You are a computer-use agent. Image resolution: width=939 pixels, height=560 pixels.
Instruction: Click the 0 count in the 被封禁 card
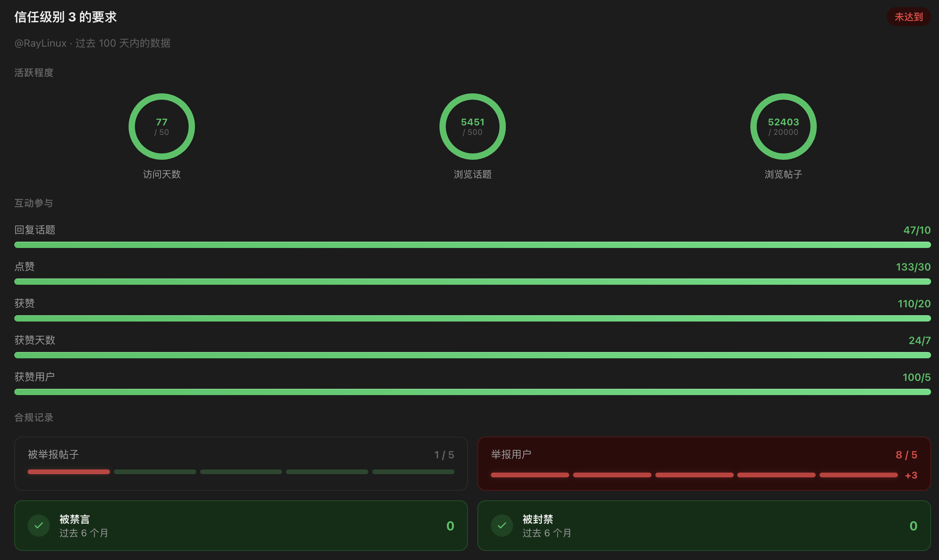click(913, 526)
